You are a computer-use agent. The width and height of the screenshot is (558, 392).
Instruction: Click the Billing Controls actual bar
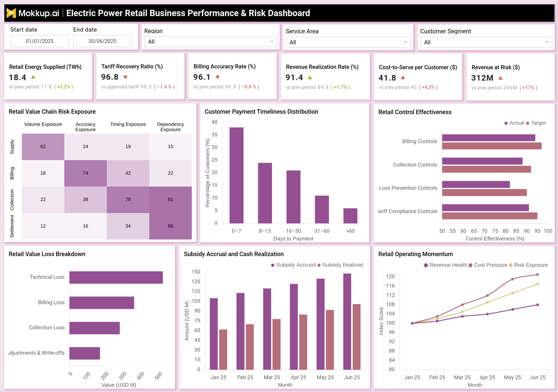(x=488, y=138)
